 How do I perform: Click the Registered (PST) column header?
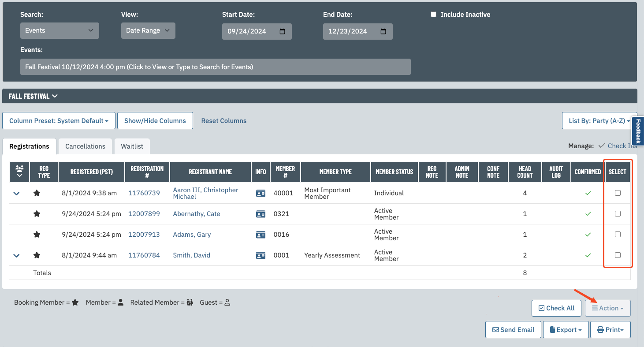[x=92, y=172]
